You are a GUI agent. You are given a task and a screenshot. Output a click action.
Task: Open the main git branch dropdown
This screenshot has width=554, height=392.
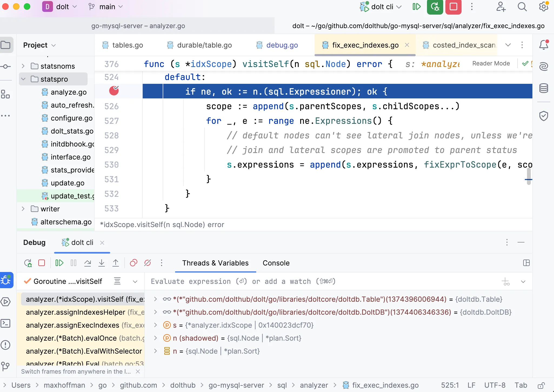[x=106, y=7]
